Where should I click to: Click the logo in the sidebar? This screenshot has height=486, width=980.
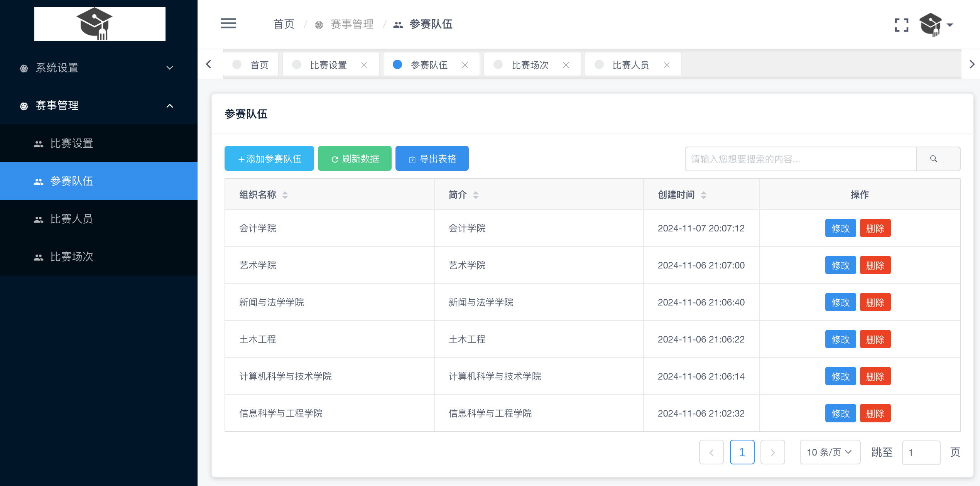coord(100,24)
